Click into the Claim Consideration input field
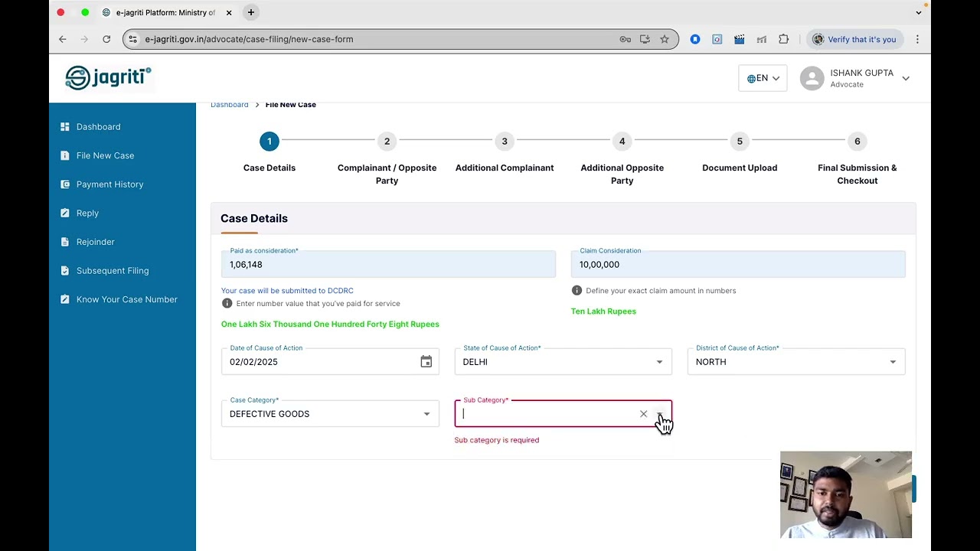This screenshot has width=980, height=551. pyautogui.click(x=738, y=264)
